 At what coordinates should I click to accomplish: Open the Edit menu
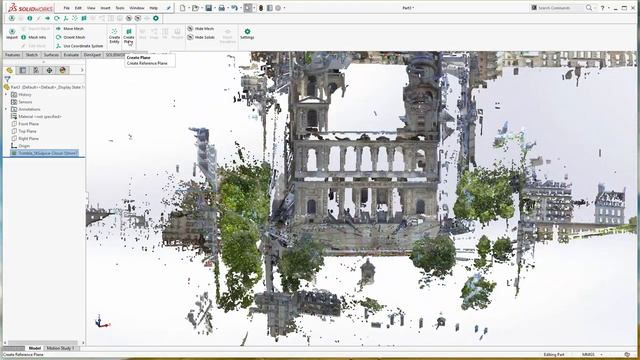click(x=78, y=8)
